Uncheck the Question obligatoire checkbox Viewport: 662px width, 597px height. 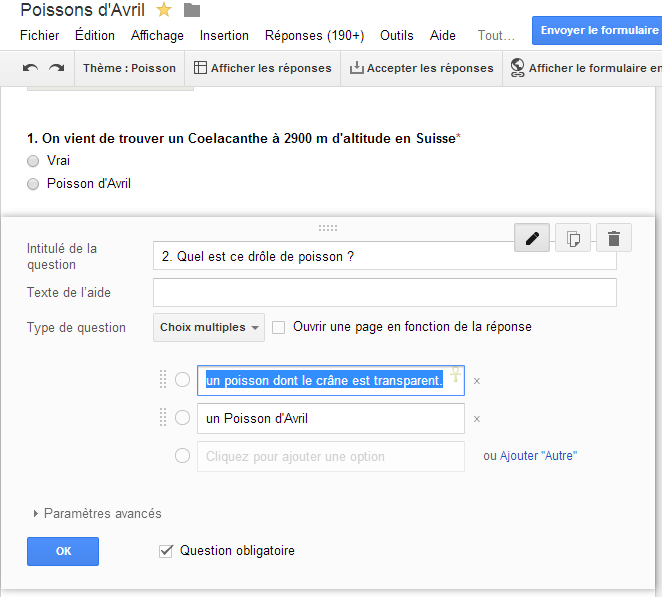tap(166, 551)
